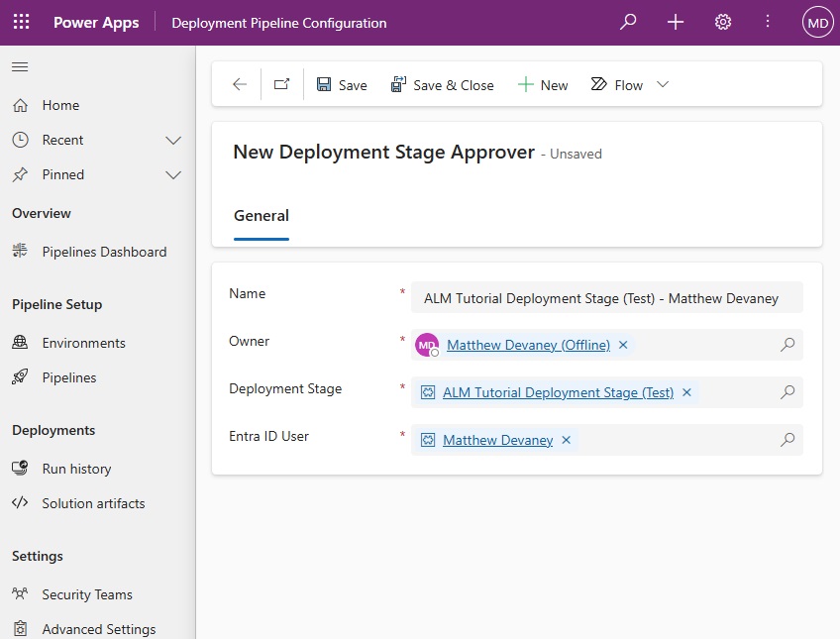Collapse the hamburger navigation menu
Viewport: 840px width, 639px height.
click(x=20, y=67)
